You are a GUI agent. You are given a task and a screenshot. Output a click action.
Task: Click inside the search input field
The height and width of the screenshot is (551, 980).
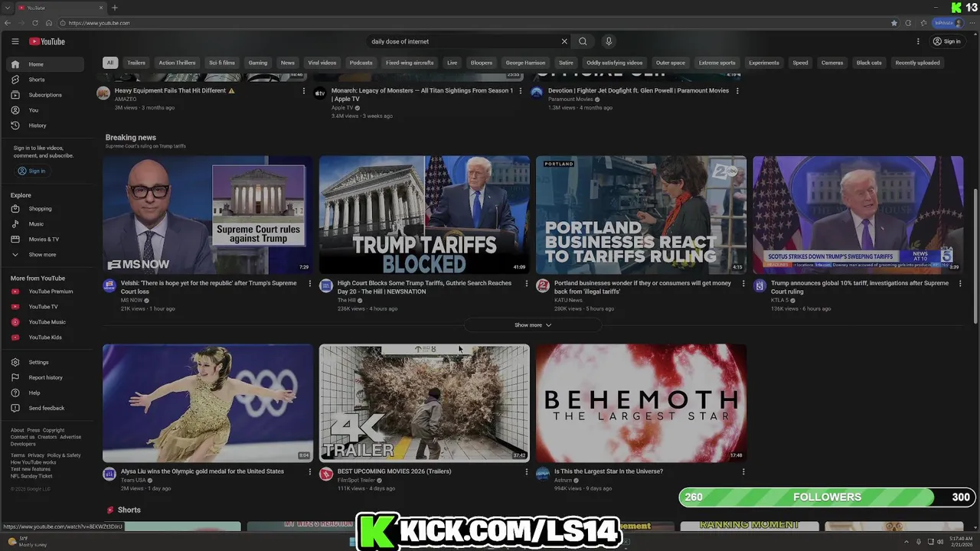[x=463, y=41]
